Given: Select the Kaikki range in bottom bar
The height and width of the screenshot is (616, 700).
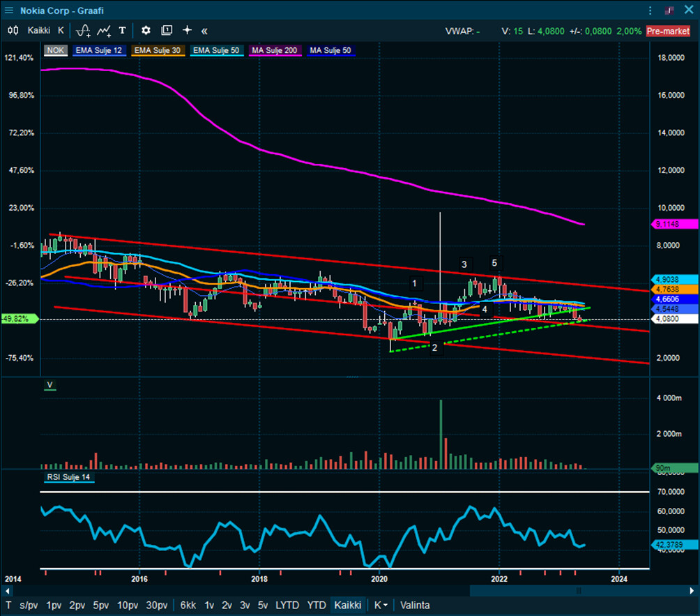Looking at the screenshot, I should point(348,606).
